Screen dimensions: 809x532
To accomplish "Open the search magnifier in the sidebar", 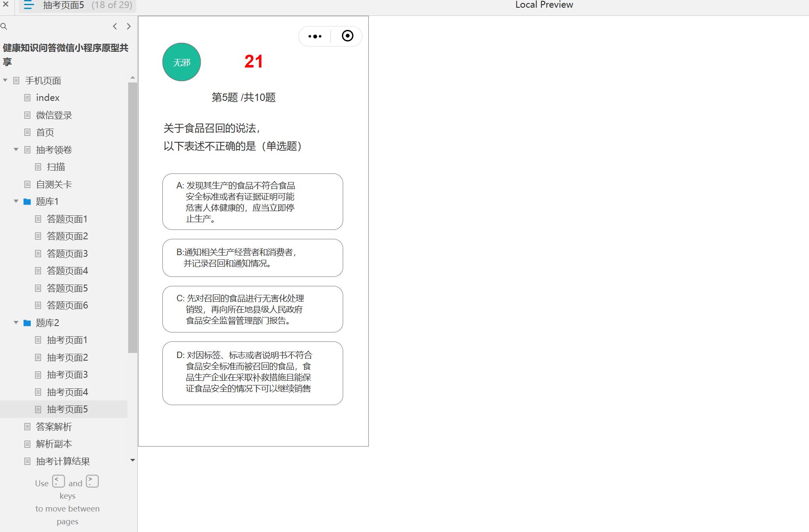I will point(4,26).
